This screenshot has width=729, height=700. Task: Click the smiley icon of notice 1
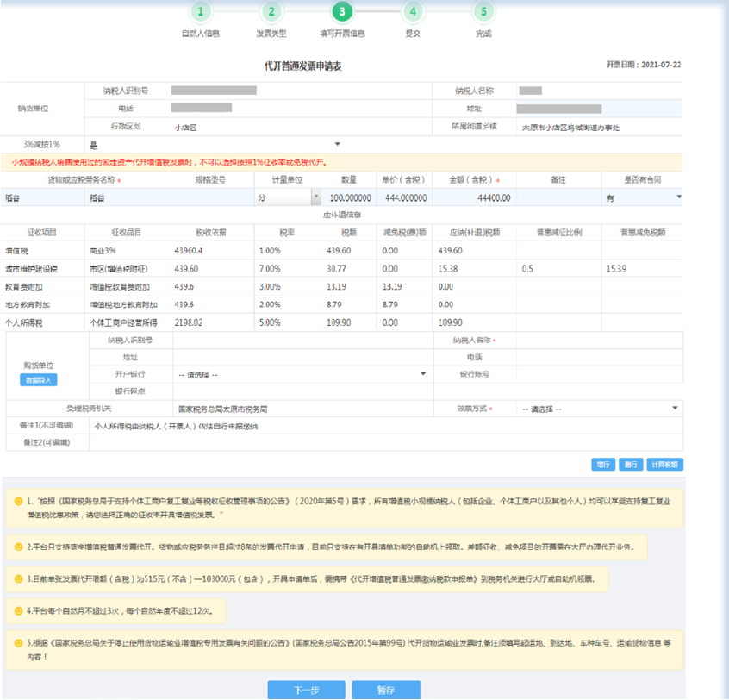(19, 502)
